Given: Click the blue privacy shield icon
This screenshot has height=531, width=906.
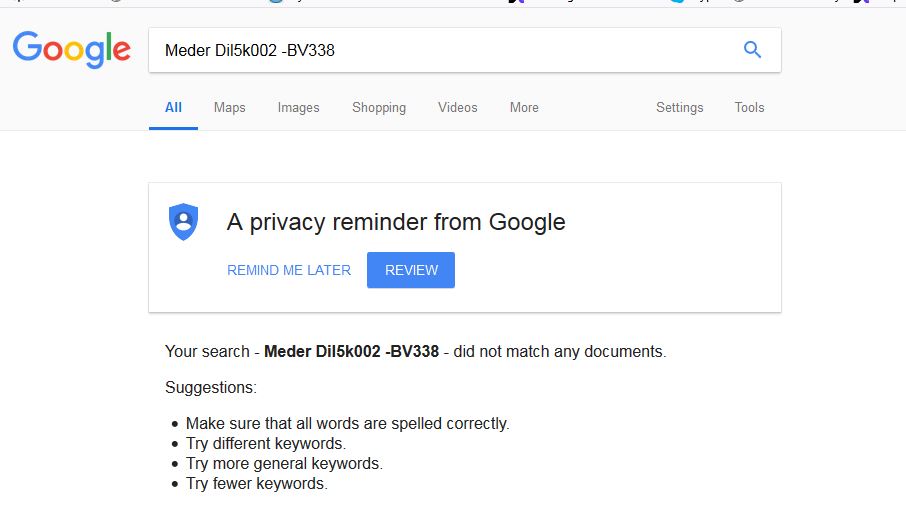Looking at the screenshot, I should [x=183, y=221].
